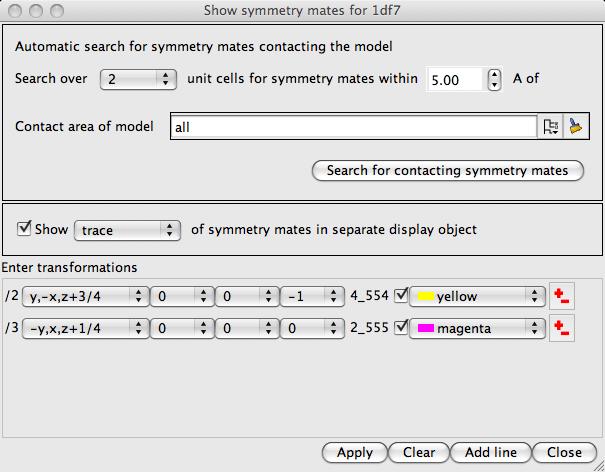Screen dimensions: 605x472
Task: Click the Clear button
Action: [x=419, y=452]
